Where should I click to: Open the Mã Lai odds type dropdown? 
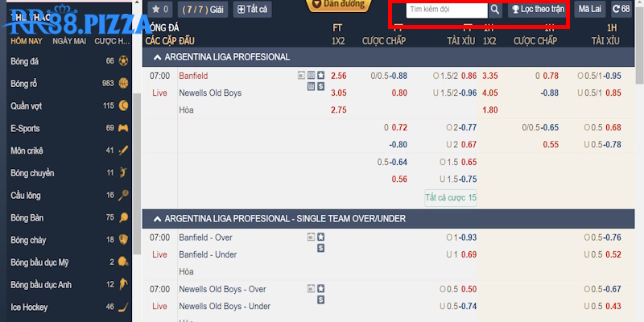pyautogui.click(x=590, y=10)
